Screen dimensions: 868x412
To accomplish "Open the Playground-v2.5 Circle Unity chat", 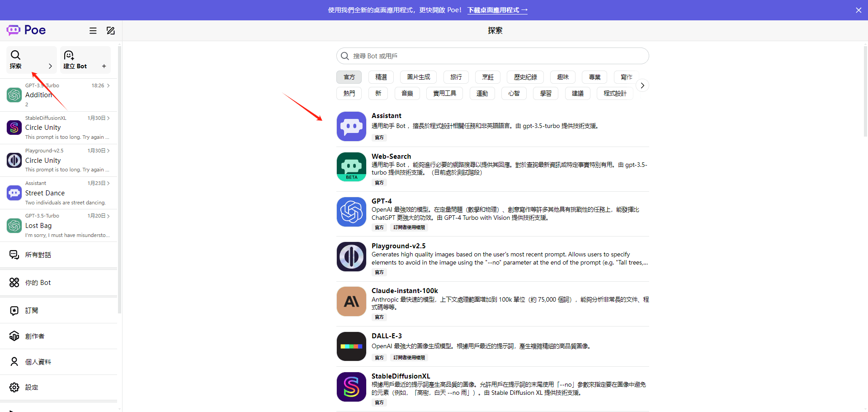I will tap(59, 160).
